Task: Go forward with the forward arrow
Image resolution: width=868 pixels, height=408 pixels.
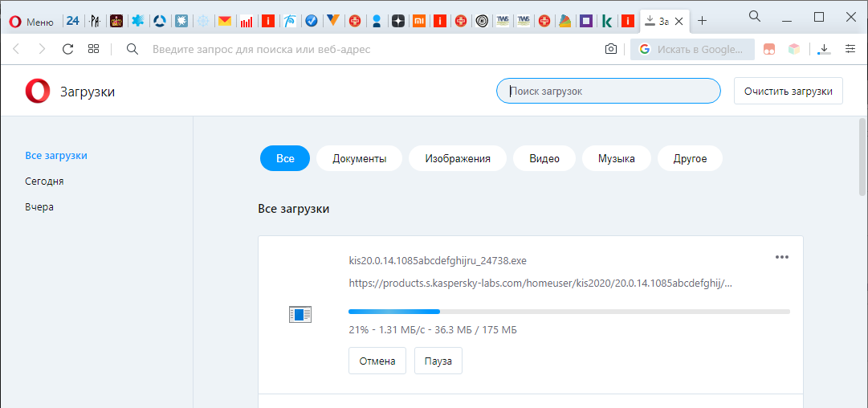Action: (x=42, y=49)
